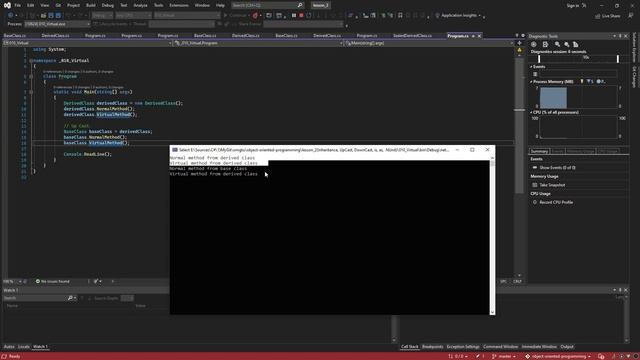Open the Project menu
Image resolution: width=640 pixels, height=360 pixels.
pyautogui.click(x=73, y=5)
